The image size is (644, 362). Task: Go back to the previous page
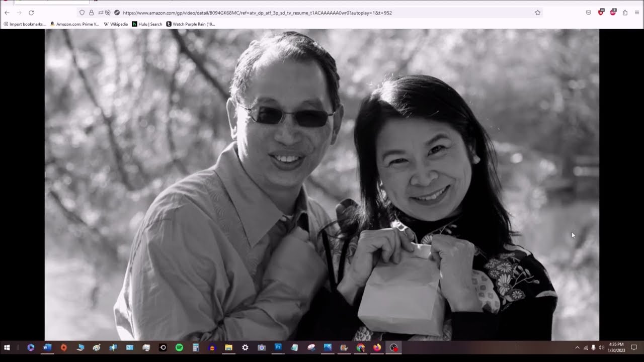point(7,13)
